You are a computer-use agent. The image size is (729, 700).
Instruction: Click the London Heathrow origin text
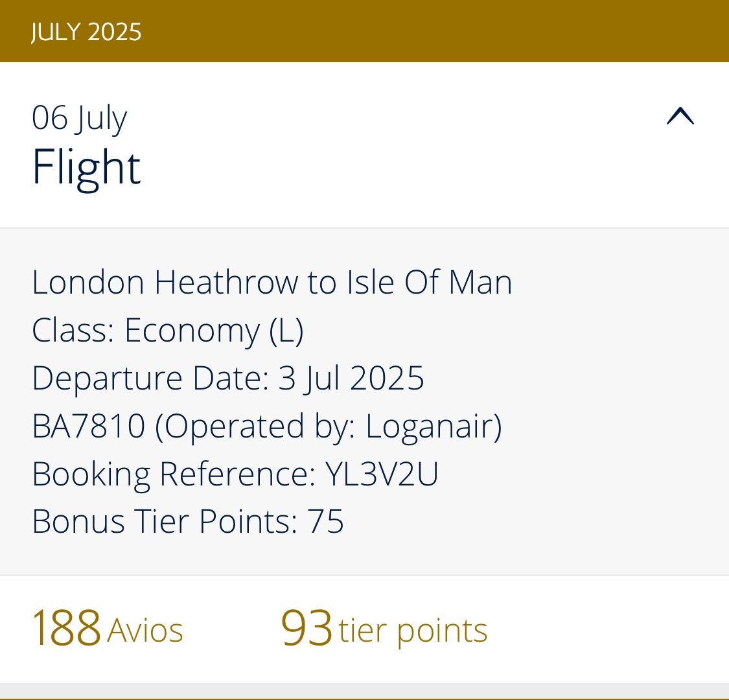pos(165,283)
